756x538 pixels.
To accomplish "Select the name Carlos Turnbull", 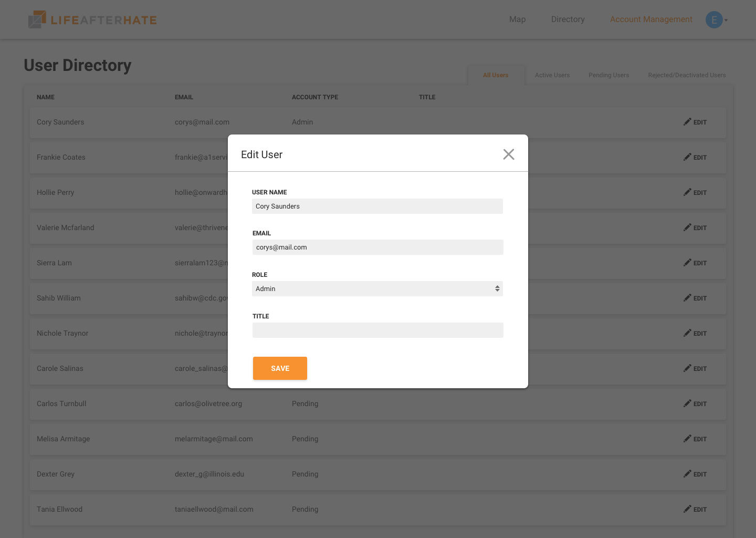I will pyautogui.click(x=61, y=403).
